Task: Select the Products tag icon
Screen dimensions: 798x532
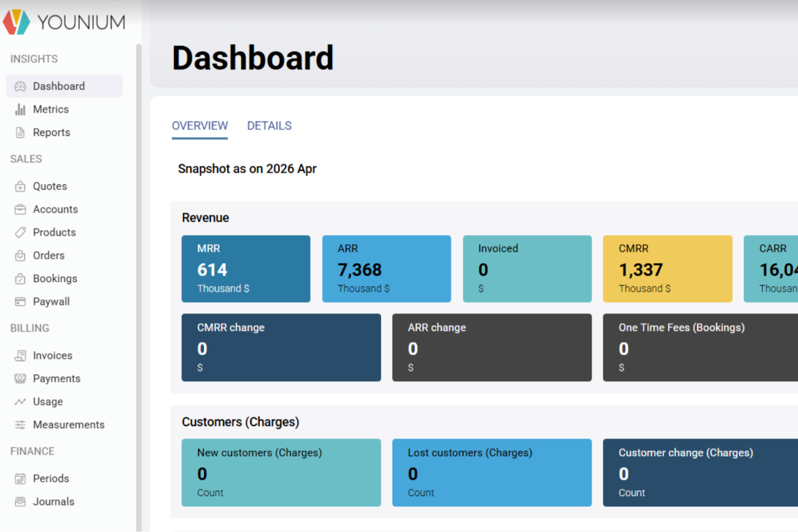Action: pyautogui.click(x=20, y=232)
